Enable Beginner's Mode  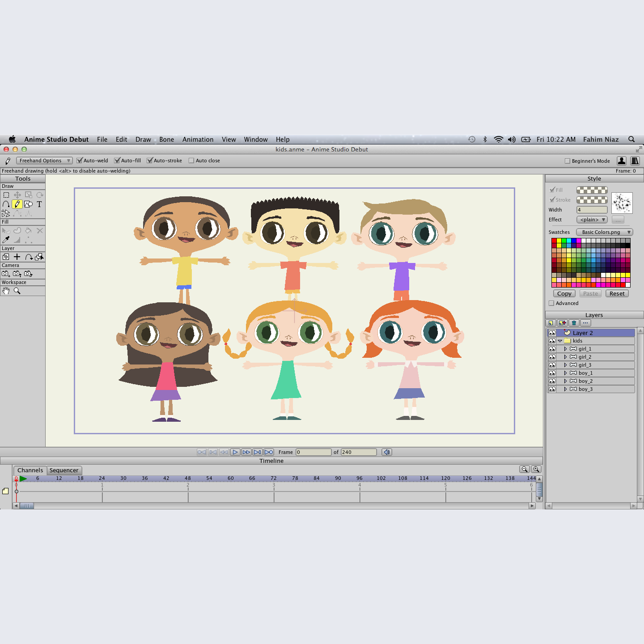(x=568, y=161)
